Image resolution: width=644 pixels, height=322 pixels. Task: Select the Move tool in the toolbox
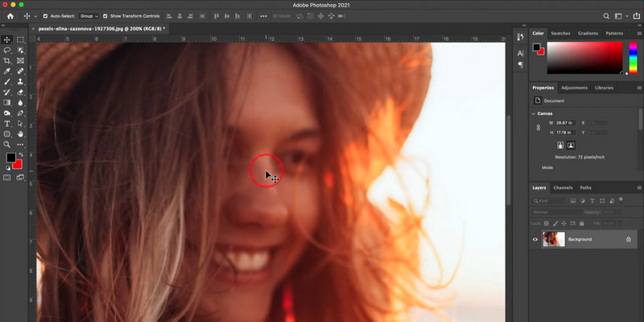click(x=7, y=39)
